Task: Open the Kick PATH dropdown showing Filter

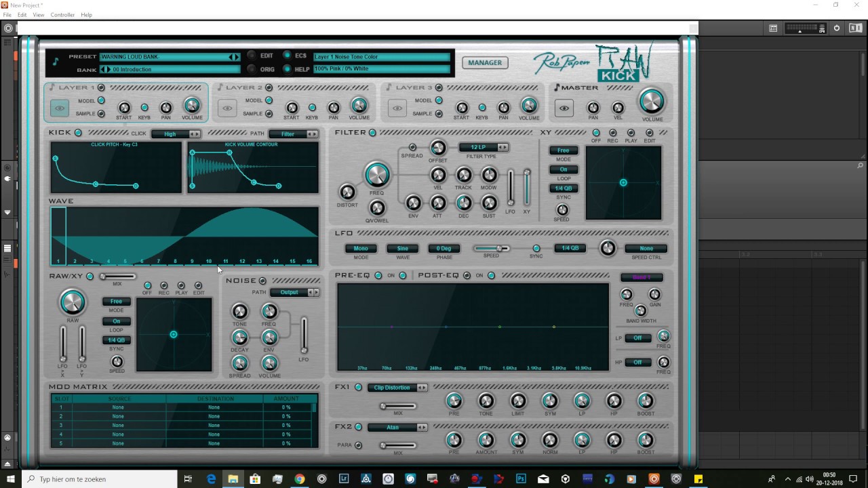Action: [294, 134]
